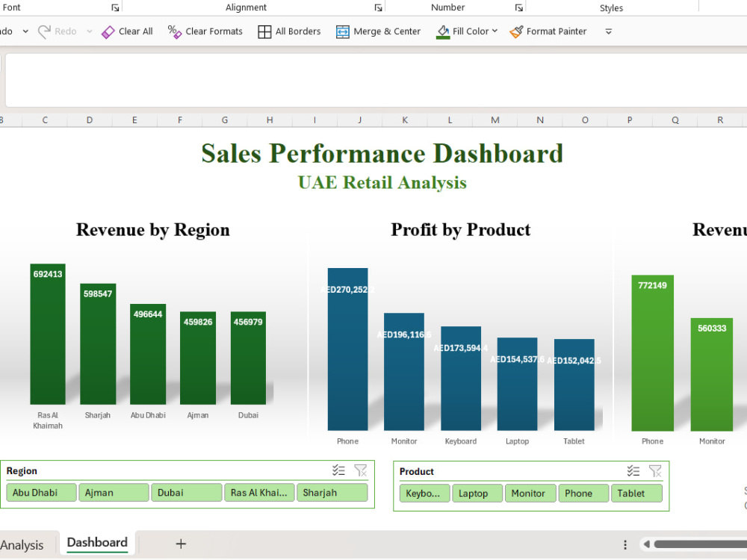Select column F header
747x560 pixels.
tap(179, 120)
